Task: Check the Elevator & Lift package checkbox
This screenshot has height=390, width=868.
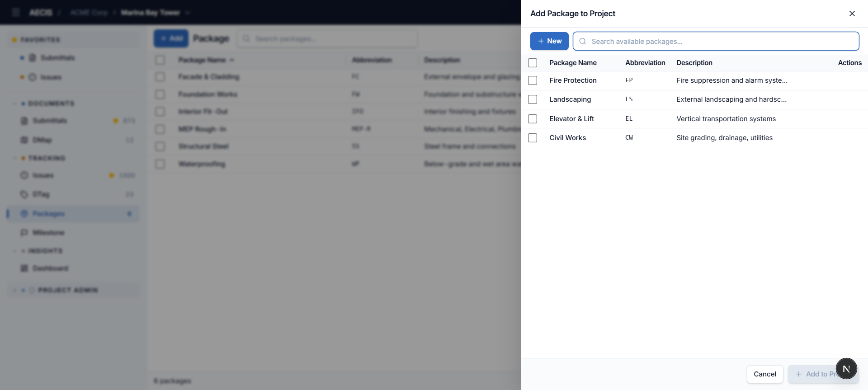Action: (533, 119)
